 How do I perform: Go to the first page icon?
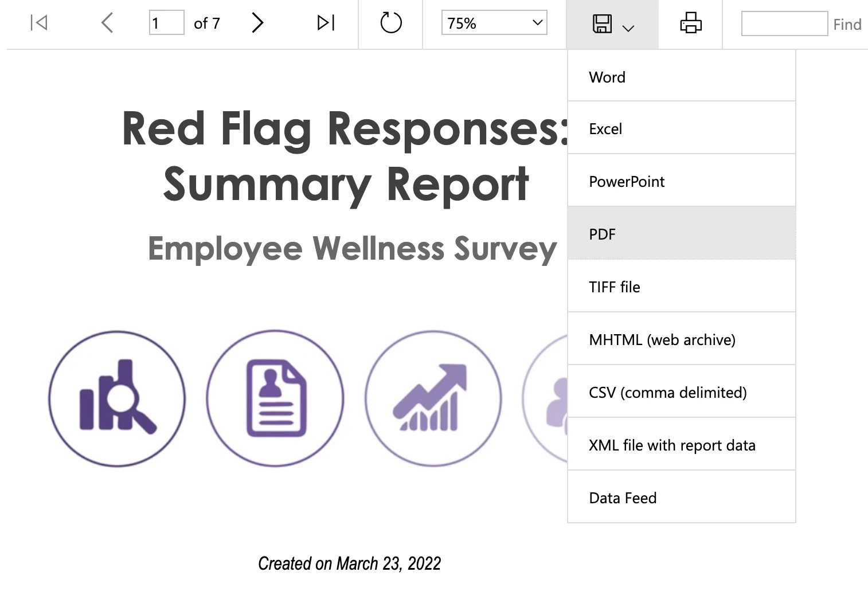[39, 23]
